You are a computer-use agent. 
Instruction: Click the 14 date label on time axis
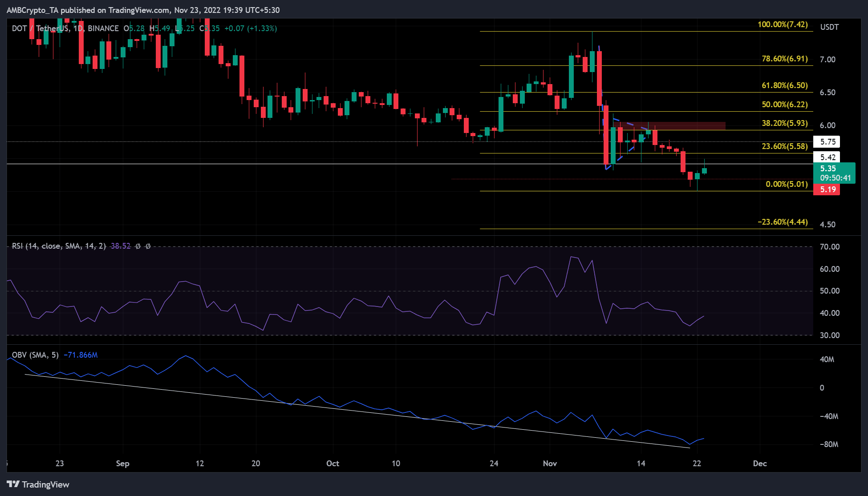641,464
